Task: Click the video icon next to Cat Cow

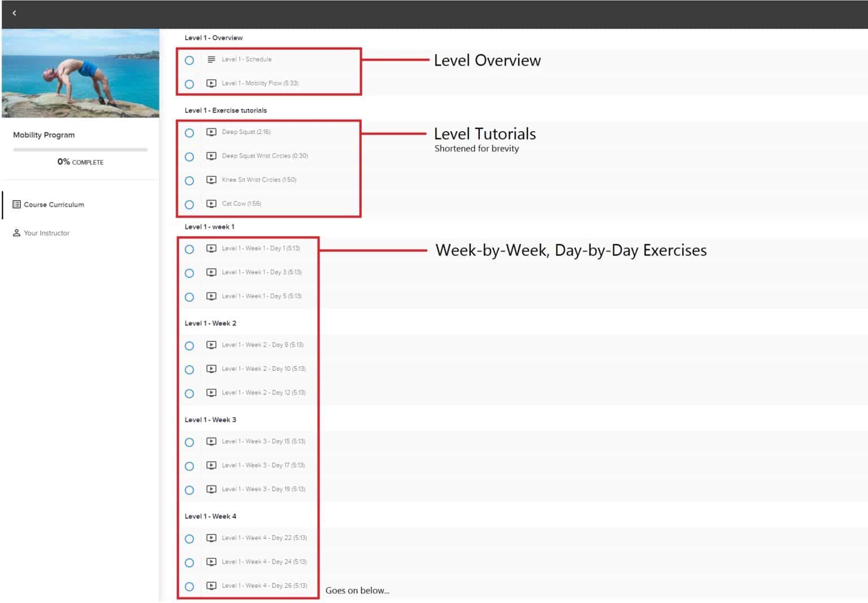Action: click(x=211, y=203)
